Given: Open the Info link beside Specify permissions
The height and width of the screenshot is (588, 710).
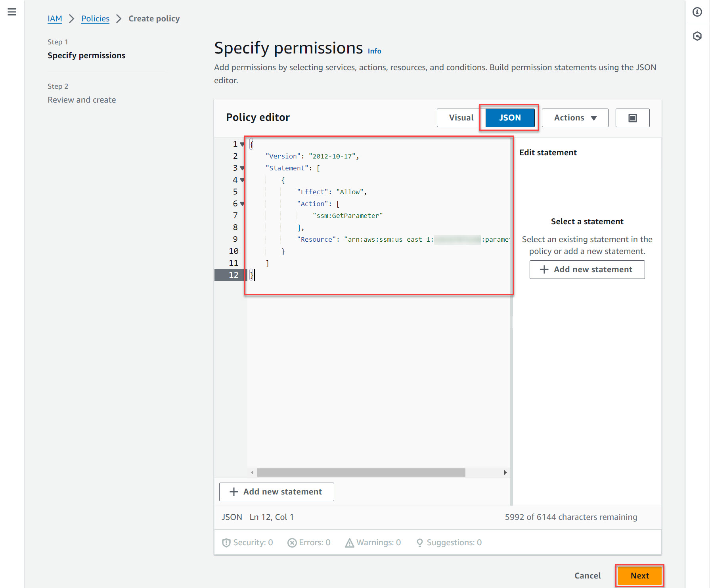Looking at the screenshot, I should (x=374, y=51).
